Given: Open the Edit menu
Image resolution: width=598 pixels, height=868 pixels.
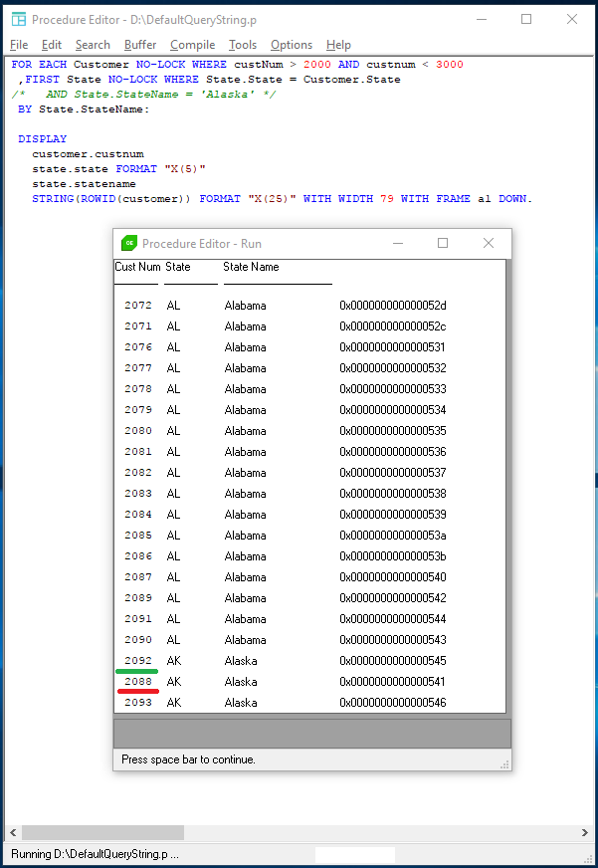Looking at the screenshot, I should tap(52, 45).
